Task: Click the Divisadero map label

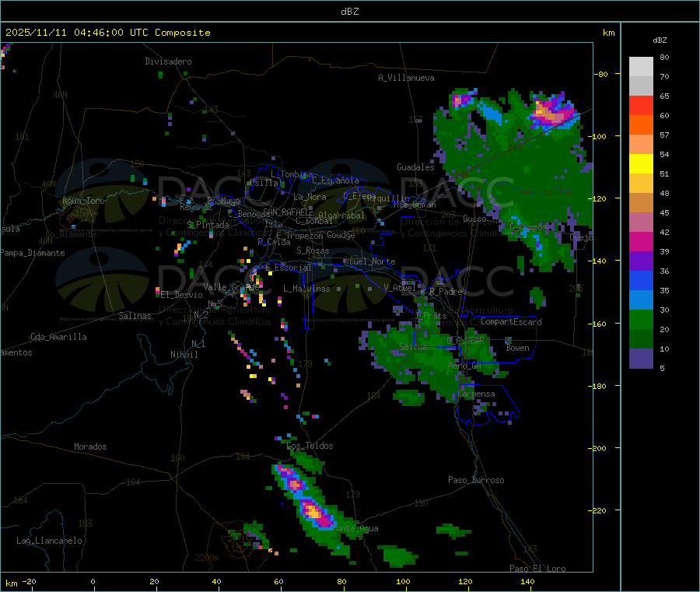Action: click(x=168, y=61)
